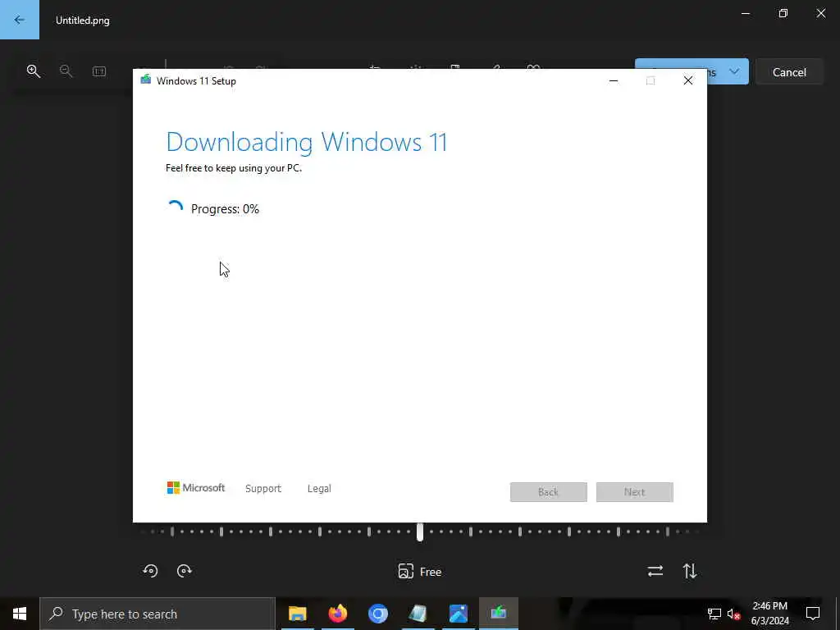The width and height of the screenshot is (840, 630).
Task: Open File Explorer from the taskbar
Action: tap(297, 614)
